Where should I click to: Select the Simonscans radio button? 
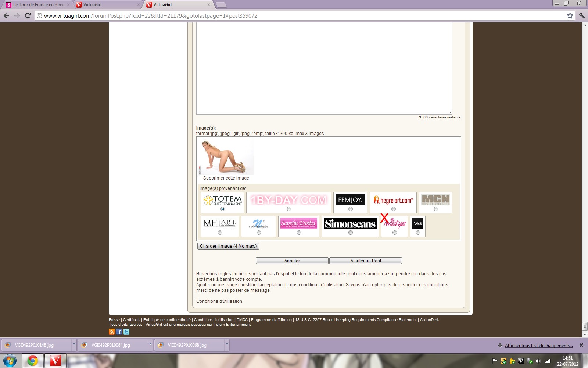351,233
